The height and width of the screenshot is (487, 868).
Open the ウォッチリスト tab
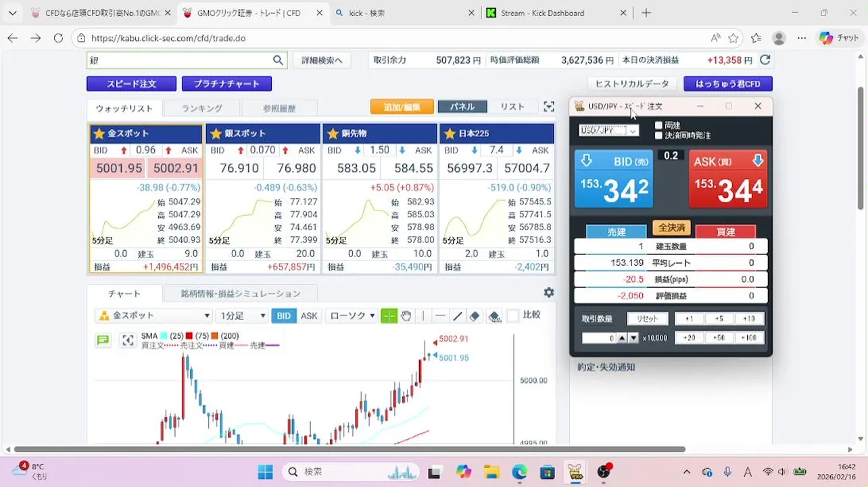pyautogui.click(x=124, y=108)
